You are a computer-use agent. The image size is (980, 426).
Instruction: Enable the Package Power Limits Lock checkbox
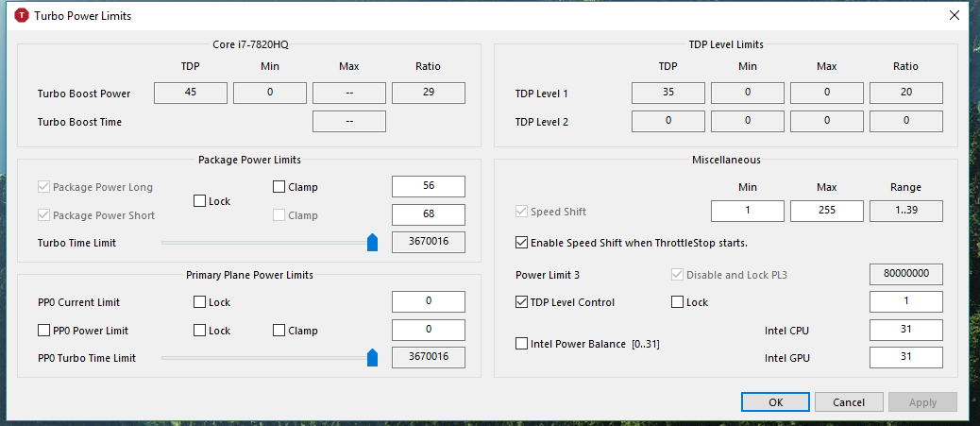click(x=199, y=201)
